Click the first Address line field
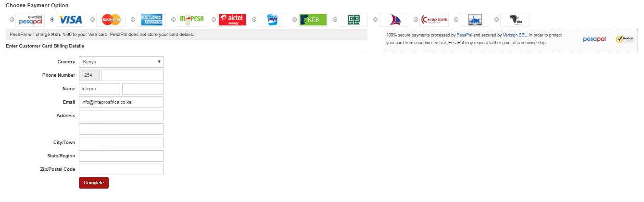The width and height of the screenshot is (644, 202). (121, 116)
